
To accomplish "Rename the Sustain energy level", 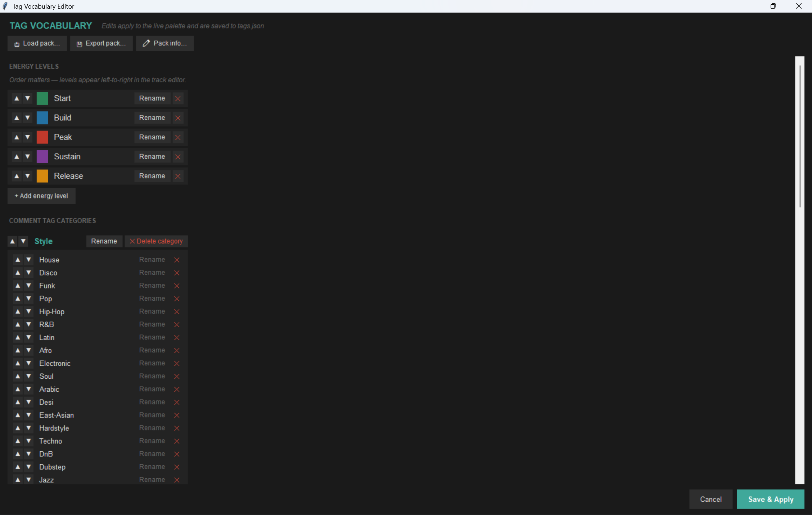I will (x=152, y=156).
